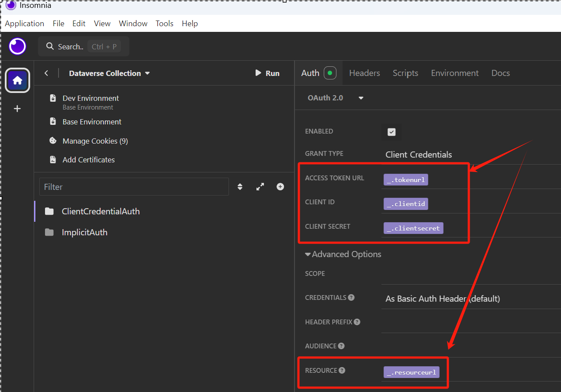The height and width of the screenshot is (392, 561).
Task: Open the View menu
Action: pyautogui.click(x=102, y=24)
